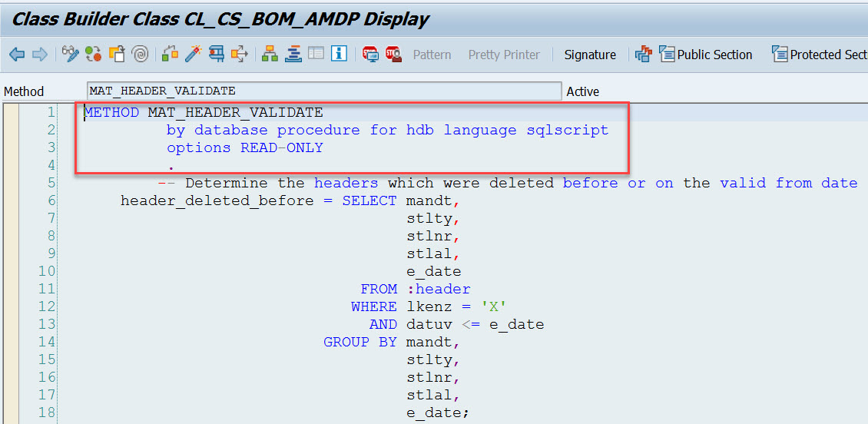Toggle Display/Change mode glasses-pencil icon
This screenshot has width=868, height=424.
coord(71,54)
